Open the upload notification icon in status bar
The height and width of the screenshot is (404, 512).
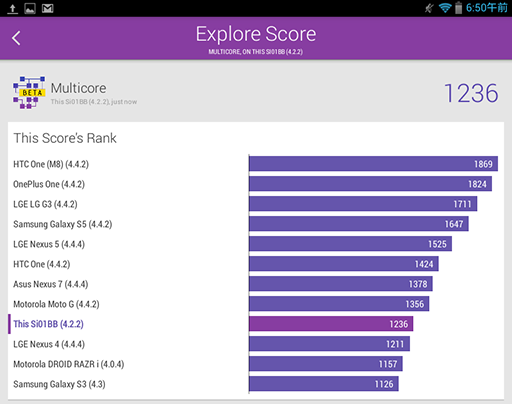[12, 8]
